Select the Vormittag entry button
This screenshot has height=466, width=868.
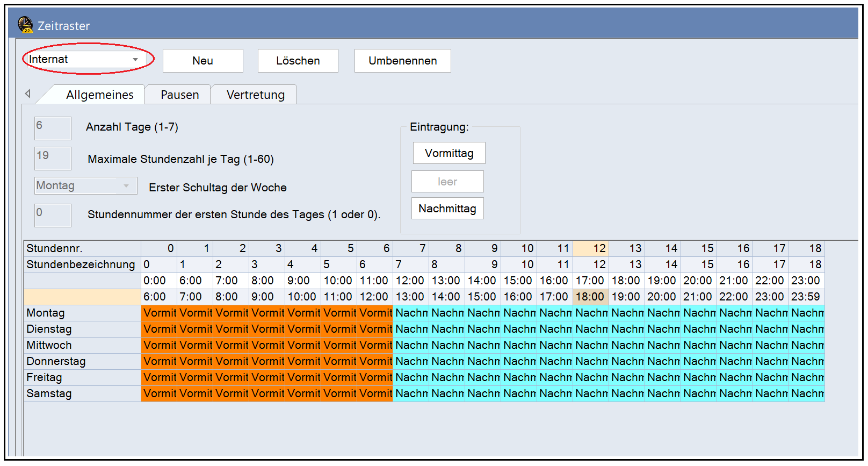[449, 153]
